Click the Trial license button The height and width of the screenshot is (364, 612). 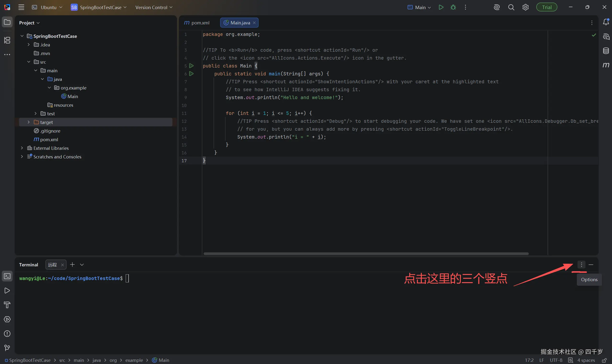(x=546, y=7)
